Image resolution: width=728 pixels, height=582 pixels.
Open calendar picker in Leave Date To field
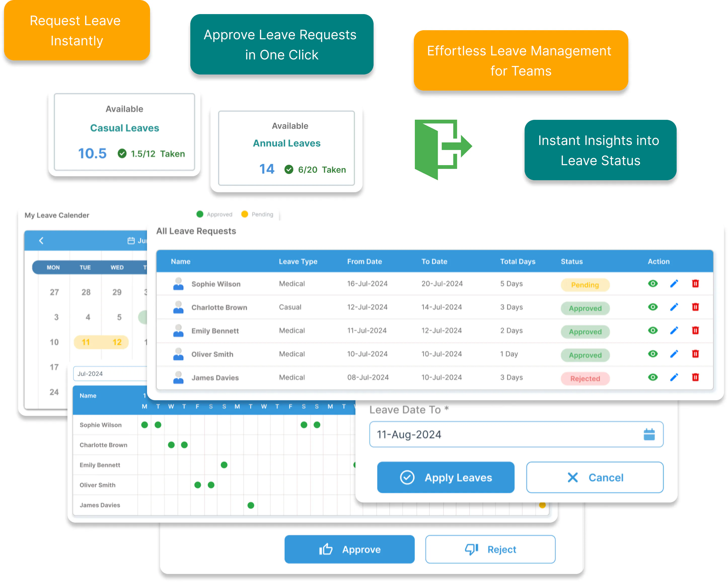[649, 434]
